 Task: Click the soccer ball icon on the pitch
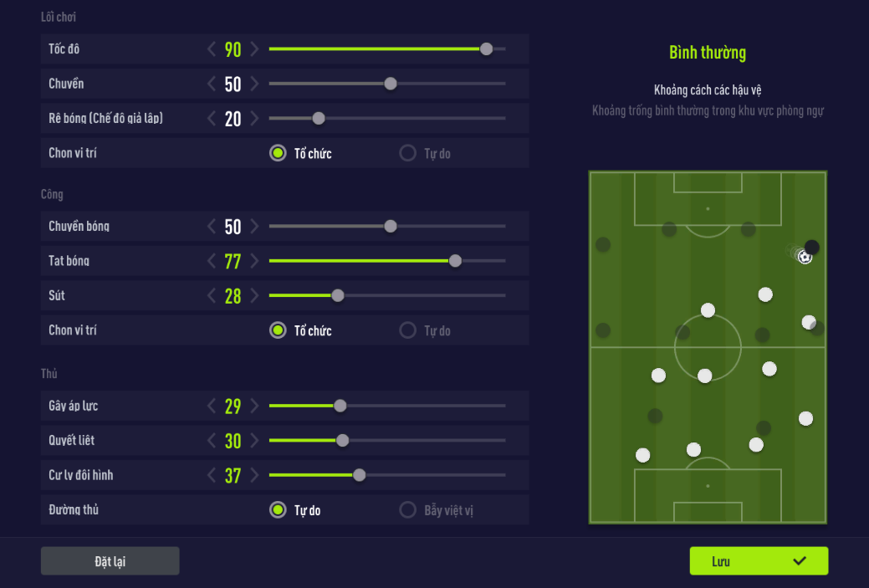point(805,258)
